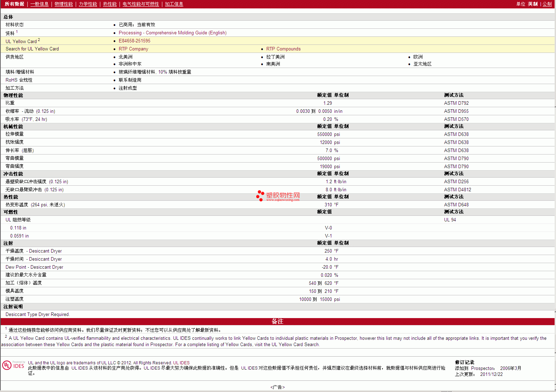Click the 欧洲 availability region
This screenshot has width=556, height=392.
click(418, 57)
